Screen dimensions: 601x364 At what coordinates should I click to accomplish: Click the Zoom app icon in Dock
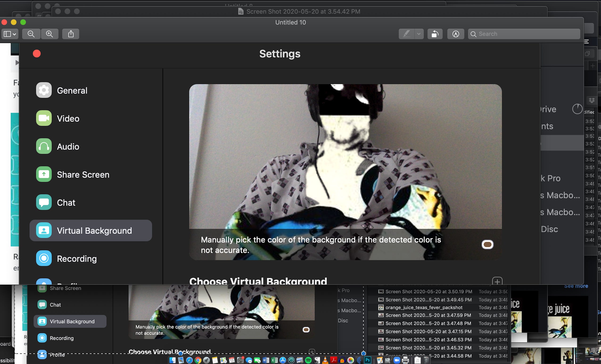pyautogui.click(x=397, y=360)
